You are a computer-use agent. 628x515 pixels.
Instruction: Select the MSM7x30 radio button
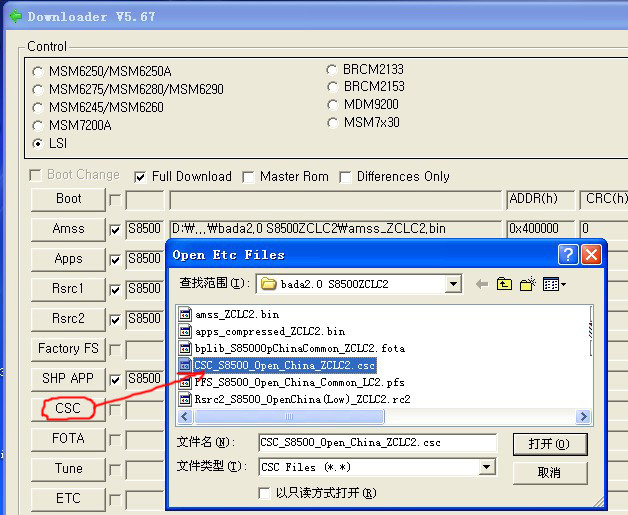click(x=332, y=123)
